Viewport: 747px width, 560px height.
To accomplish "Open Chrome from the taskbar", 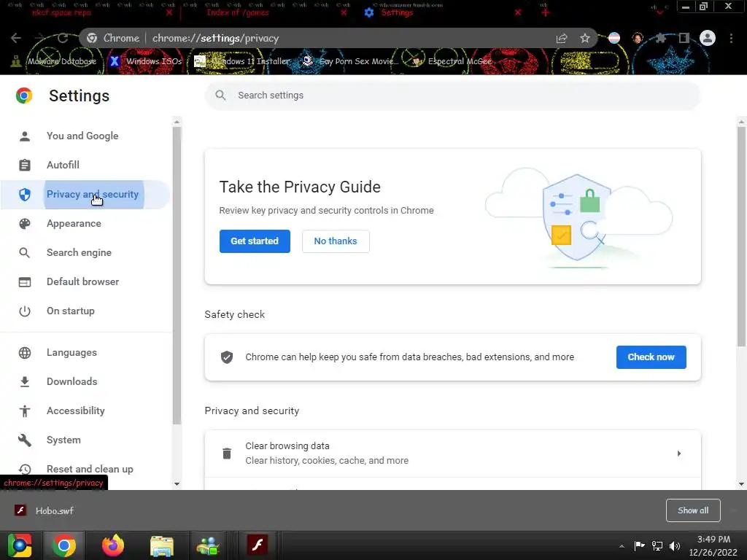I will pyautogui.click(x=64, y=545).
